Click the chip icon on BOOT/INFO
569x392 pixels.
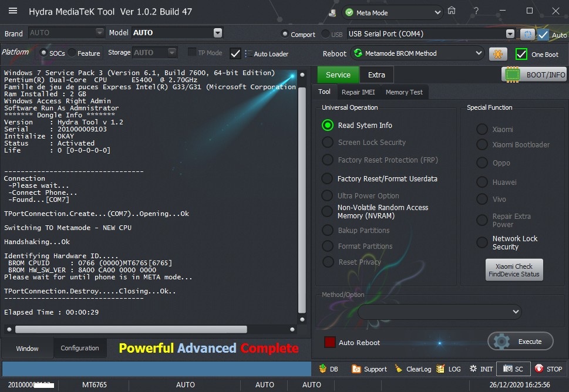tap(513, 75)
